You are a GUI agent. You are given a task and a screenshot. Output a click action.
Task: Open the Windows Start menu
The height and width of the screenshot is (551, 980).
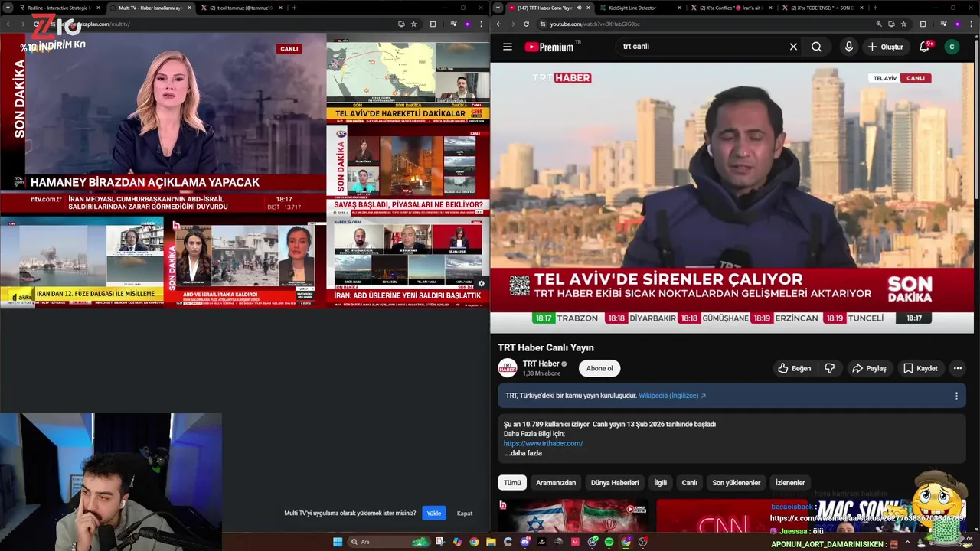pos(338,542)
